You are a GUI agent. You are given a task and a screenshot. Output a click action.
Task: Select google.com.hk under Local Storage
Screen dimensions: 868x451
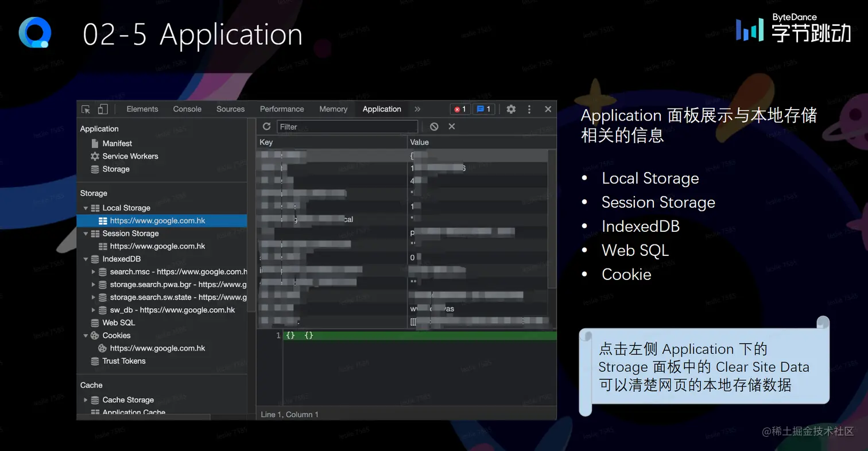pyautogui.click(x=162, y=221)
